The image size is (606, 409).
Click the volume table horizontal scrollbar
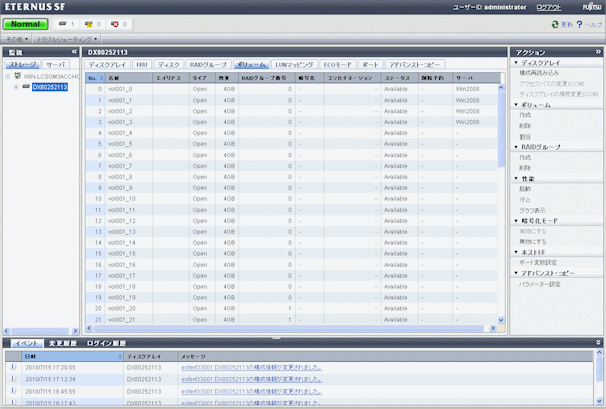pyautogui.click(x=288, y=328)
